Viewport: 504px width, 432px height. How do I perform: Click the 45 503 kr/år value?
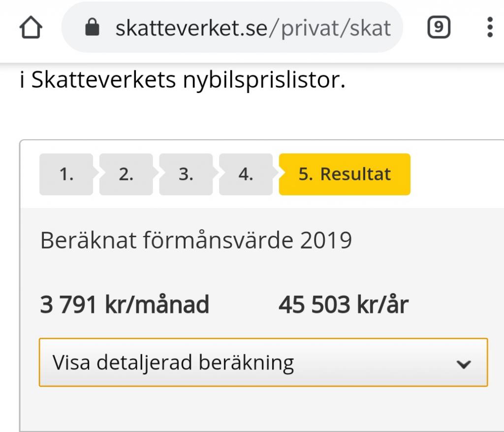point(343,305)
